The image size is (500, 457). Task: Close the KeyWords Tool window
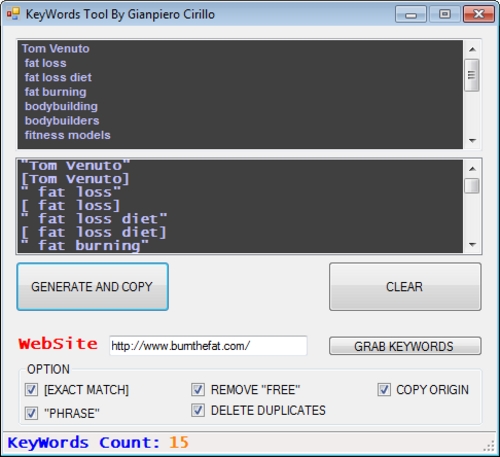479,14
